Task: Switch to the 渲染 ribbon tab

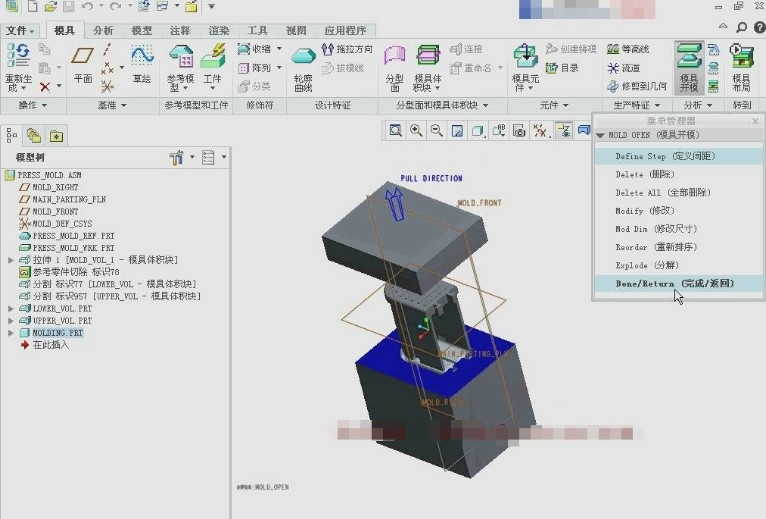Action: (x=219, y=30)
